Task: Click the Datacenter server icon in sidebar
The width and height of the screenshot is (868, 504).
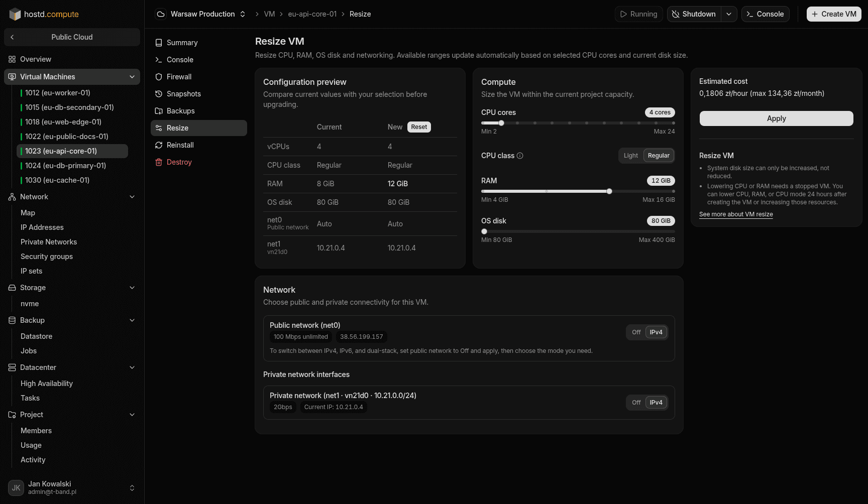Action: 12,367
